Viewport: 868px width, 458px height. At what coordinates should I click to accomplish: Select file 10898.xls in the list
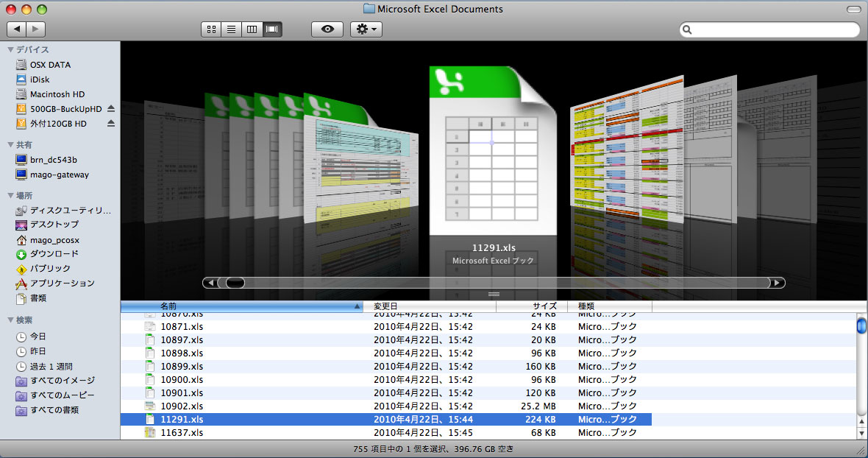386,353
